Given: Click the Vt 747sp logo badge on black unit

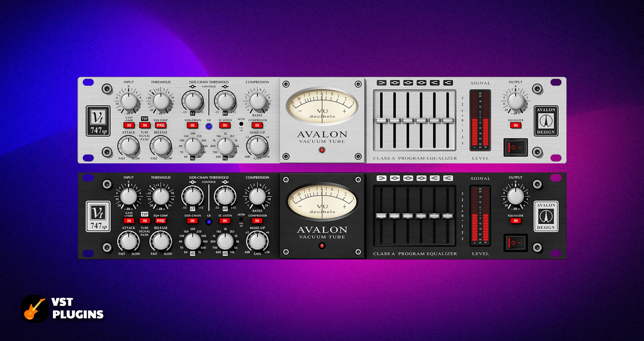Looking at the screenshot, I should pos(98,216).
